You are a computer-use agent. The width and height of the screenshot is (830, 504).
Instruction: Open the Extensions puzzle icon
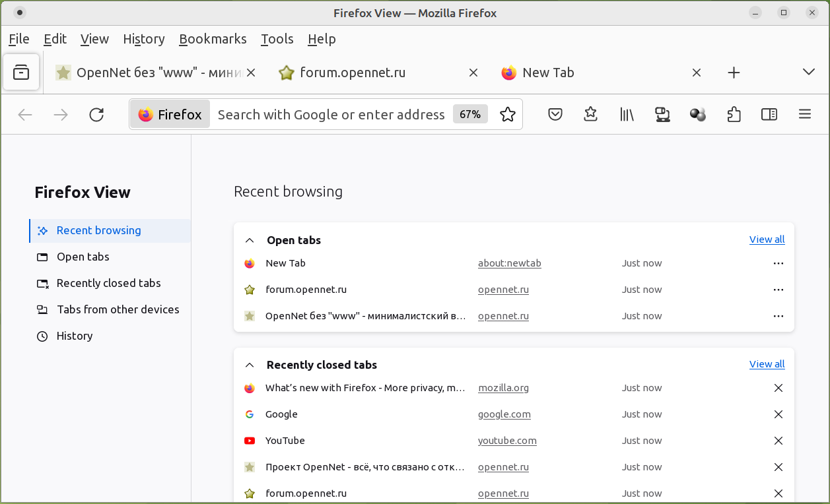(734, 115)
